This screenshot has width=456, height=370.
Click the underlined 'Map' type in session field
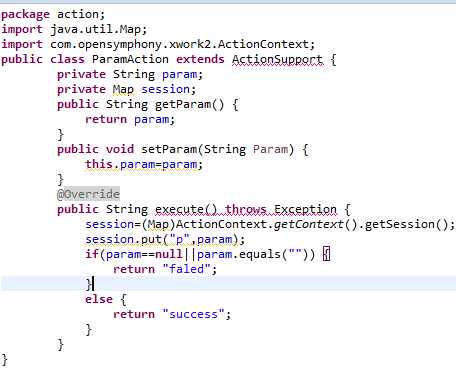(x=123, y=89)
